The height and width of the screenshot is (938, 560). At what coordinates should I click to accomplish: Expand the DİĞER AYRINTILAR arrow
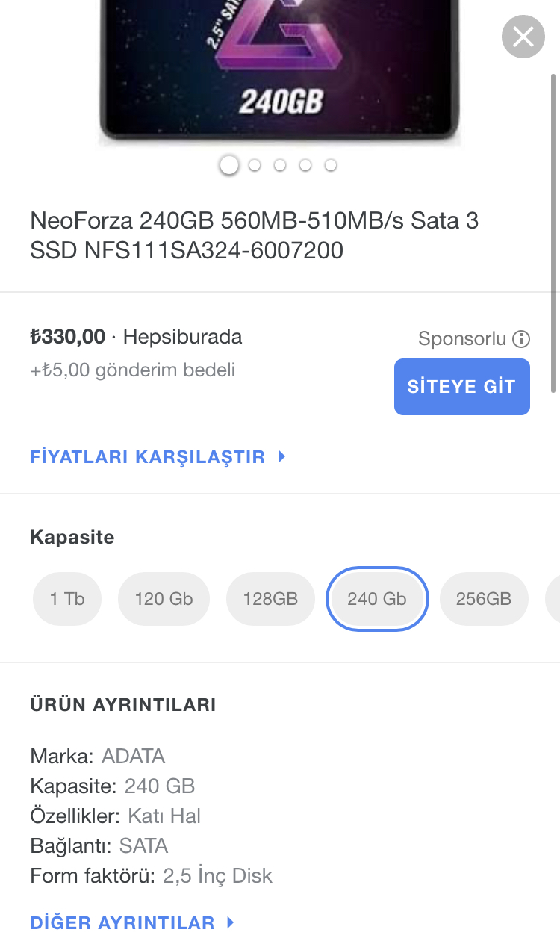231,923
